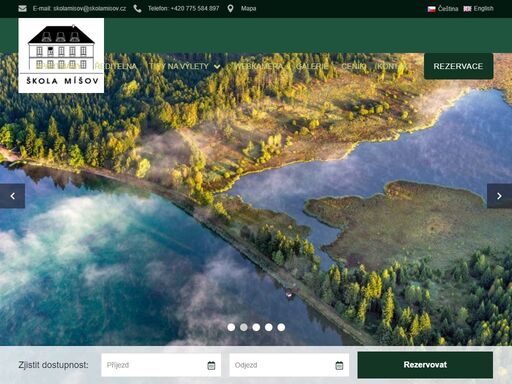The height and width of the screenshot is (384, 512).
Task: Open the Webkamera menu item
Action: (258, 66)
